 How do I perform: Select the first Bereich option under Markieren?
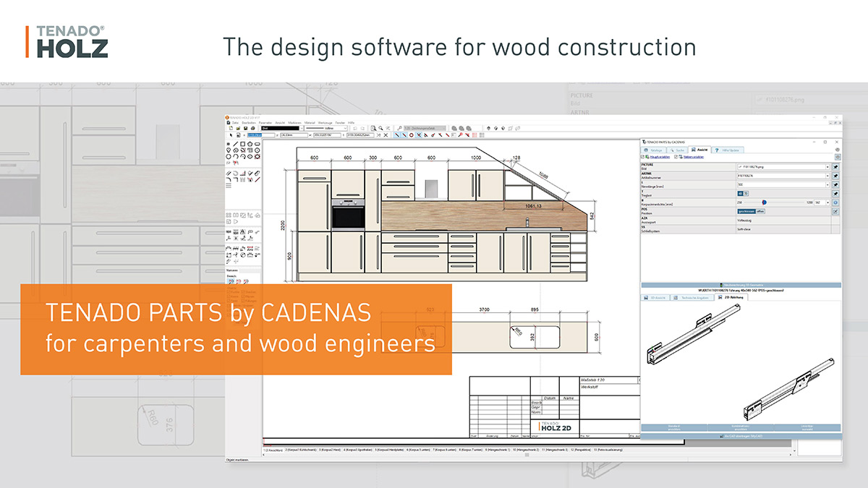click(x=230, y=281)
